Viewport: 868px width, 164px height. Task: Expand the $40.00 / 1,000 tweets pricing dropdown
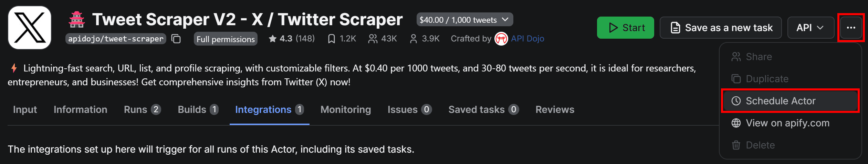tap(464, 20)
